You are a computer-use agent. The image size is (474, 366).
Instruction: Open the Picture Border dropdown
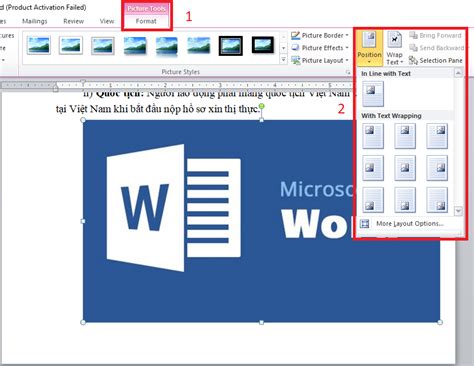point(319,35)
